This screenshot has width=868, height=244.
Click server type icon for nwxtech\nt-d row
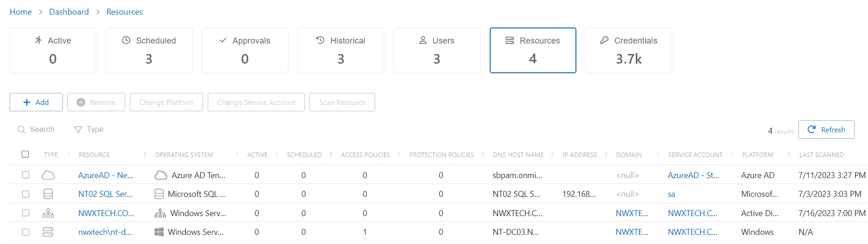pos(48,232)
